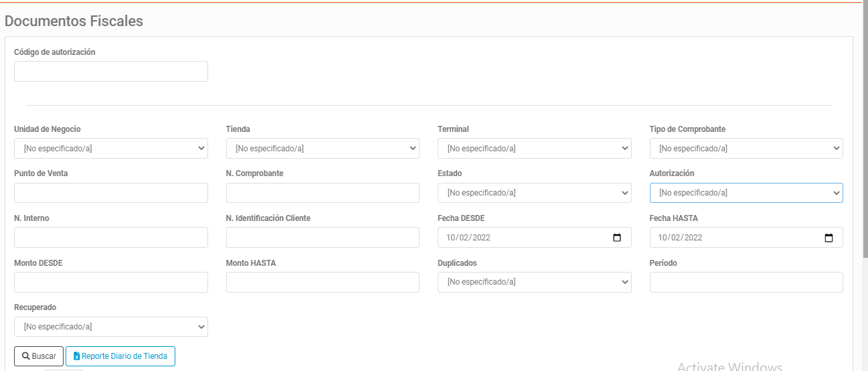Viewport: 868px width, 371px height.
Task: Click the Reporte Diario de Tienda button
Action: 120,356
